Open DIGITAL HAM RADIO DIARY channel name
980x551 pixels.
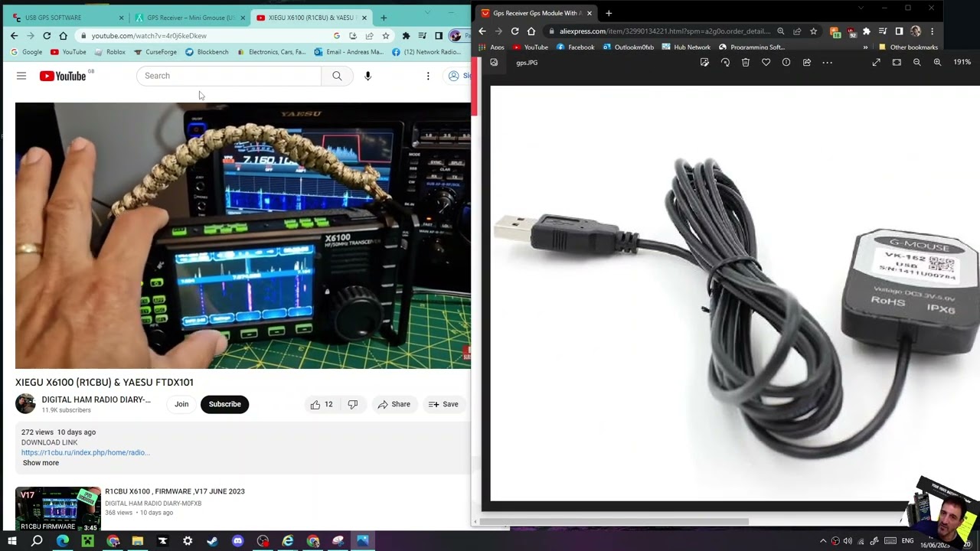tap(96, 399)
